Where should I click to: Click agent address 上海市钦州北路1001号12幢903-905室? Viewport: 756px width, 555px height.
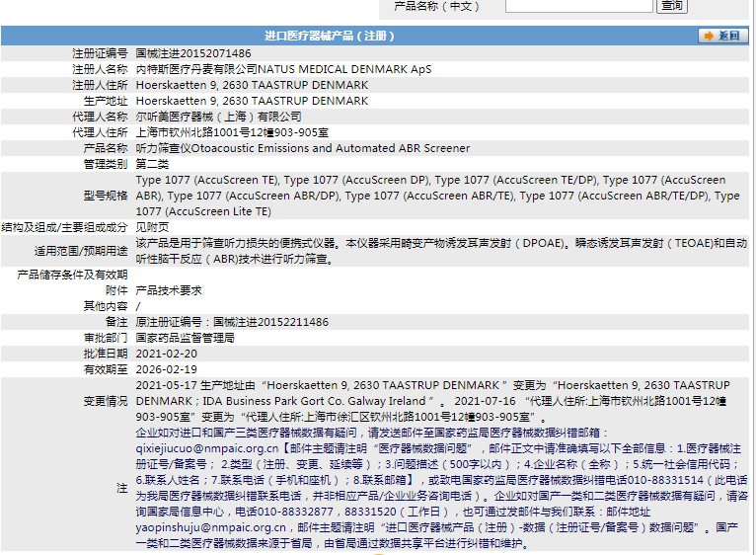point(232,132)
